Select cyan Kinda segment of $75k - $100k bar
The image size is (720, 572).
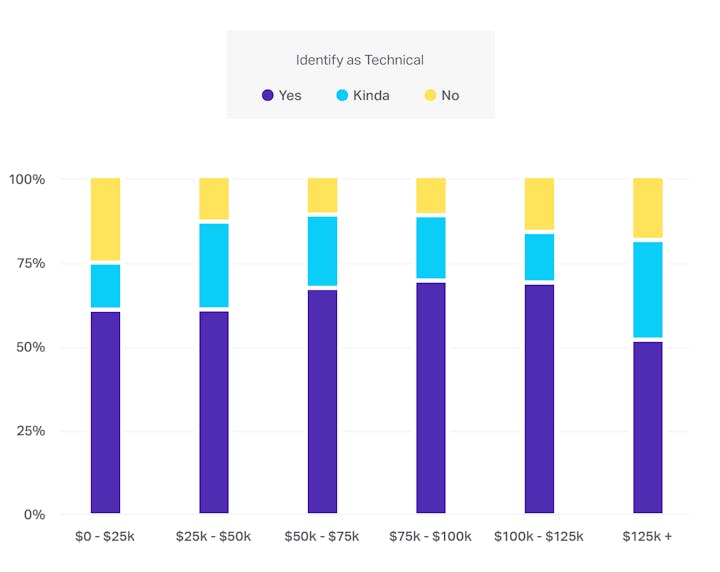(431, 247)
